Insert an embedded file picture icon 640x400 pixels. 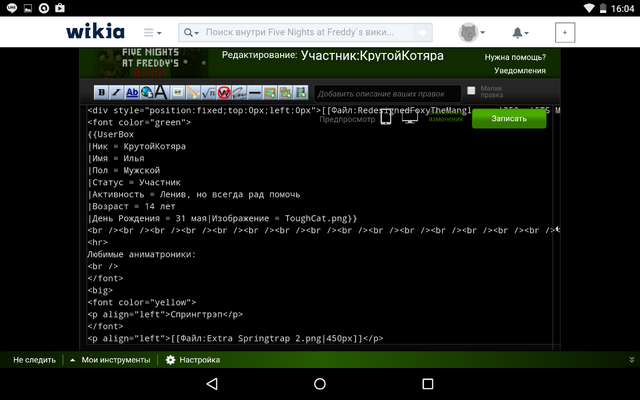178,93
